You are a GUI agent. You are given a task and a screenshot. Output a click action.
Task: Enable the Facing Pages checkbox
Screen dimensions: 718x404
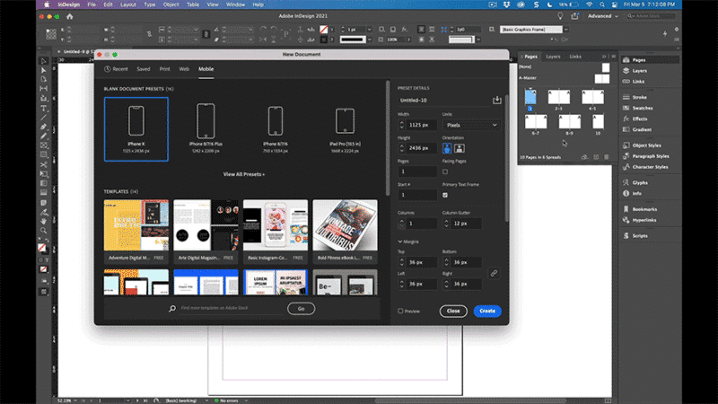445,172
